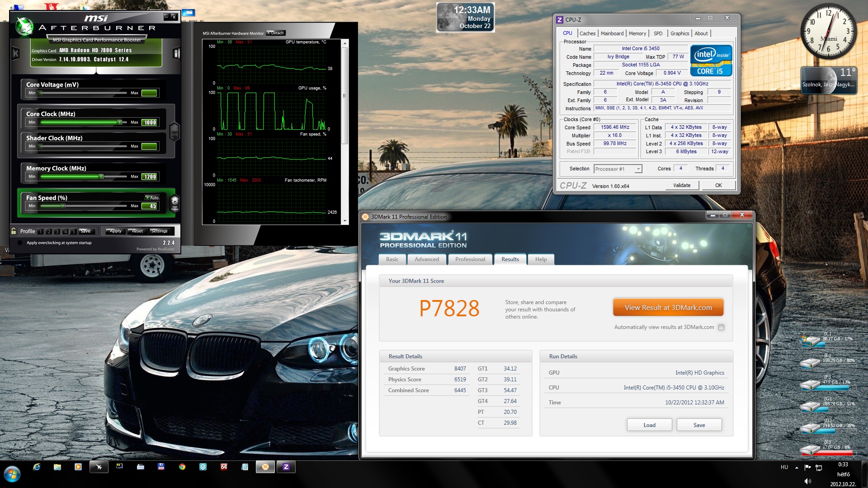
Task: Select profile slot 3 in Afterburner
Action: (57, 231)
